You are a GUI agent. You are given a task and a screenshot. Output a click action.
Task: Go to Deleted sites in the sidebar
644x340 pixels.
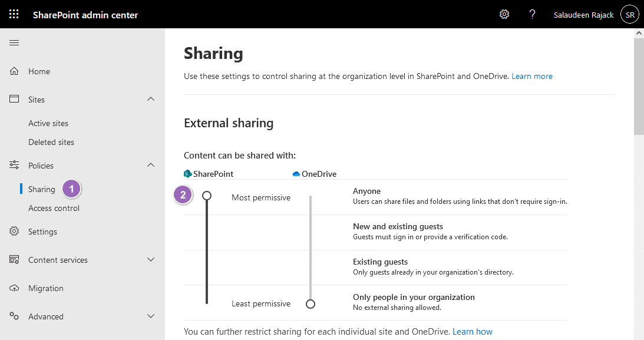50,141
